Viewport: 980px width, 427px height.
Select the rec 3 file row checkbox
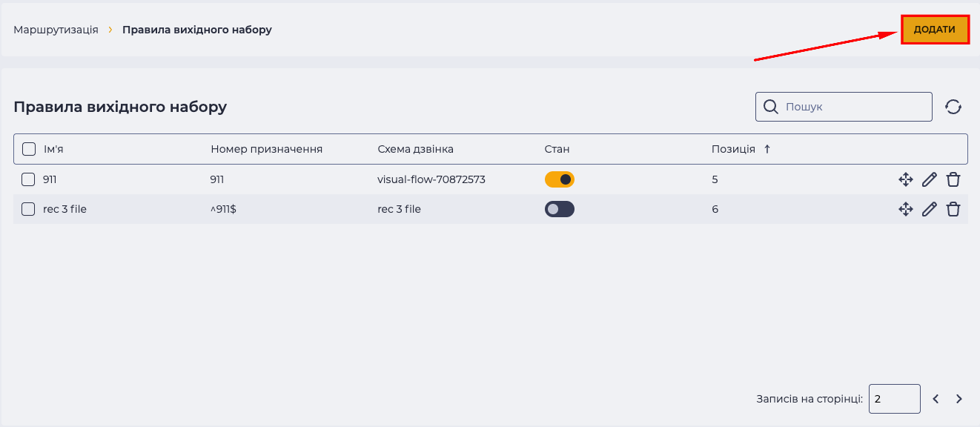(x=28, y=209)
